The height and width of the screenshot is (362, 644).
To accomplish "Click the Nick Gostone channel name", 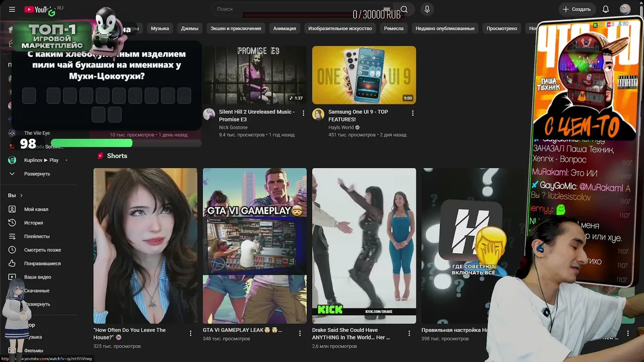I will [233, 128].
